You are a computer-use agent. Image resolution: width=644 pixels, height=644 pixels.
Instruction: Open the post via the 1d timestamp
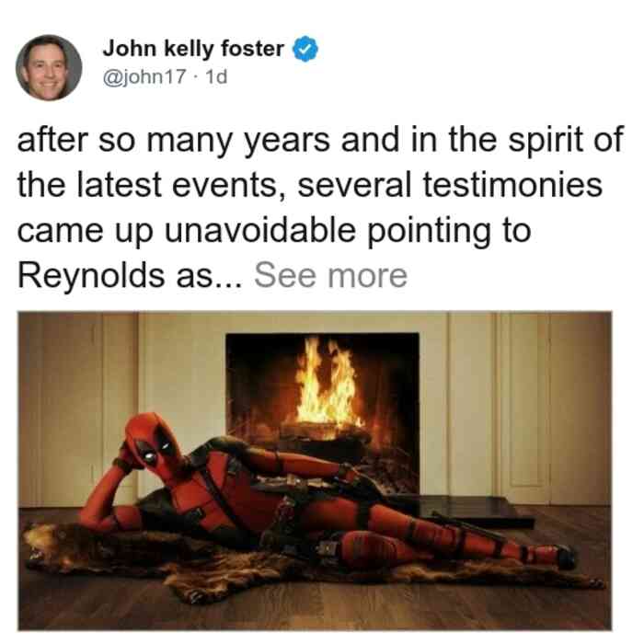coord(216,76)
